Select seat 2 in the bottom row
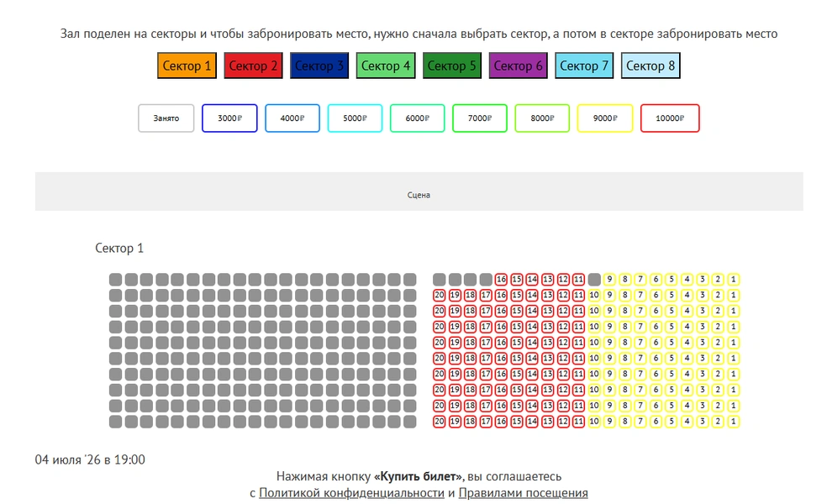Image resolution: width=827 pixels, height=504 pixels. click(x=718, y=422)
